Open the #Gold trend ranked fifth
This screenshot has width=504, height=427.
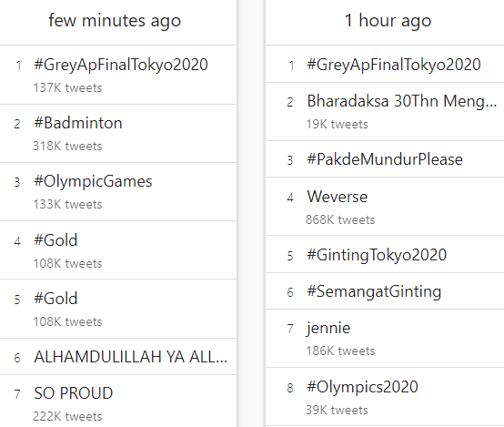55,299
